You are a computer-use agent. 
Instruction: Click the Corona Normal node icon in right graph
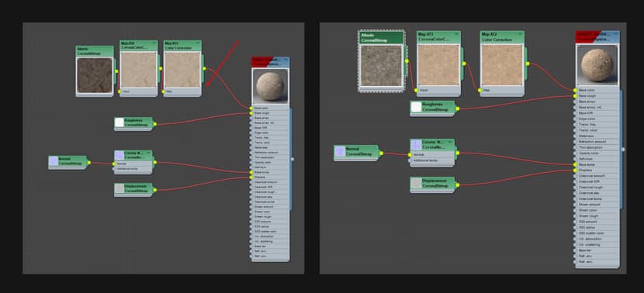pos(417,145)
